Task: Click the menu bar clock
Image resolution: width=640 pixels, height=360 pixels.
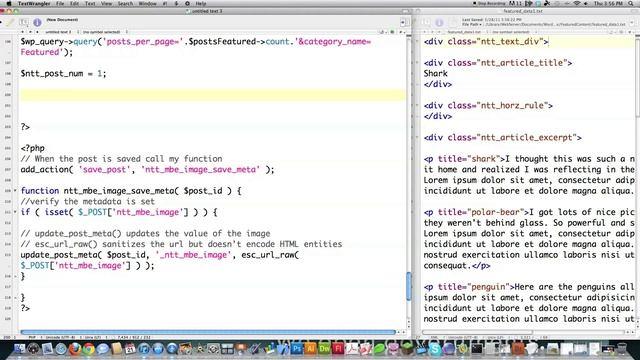Action: (x=608, y=3)
